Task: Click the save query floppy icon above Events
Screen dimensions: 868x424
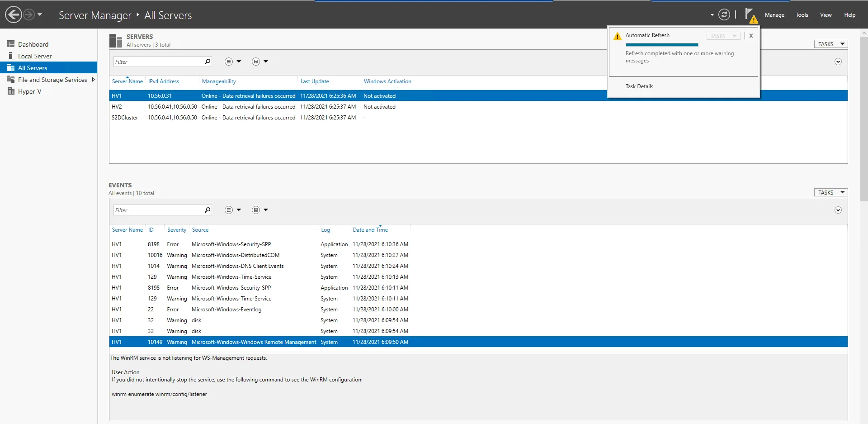Action: point(255,210)
